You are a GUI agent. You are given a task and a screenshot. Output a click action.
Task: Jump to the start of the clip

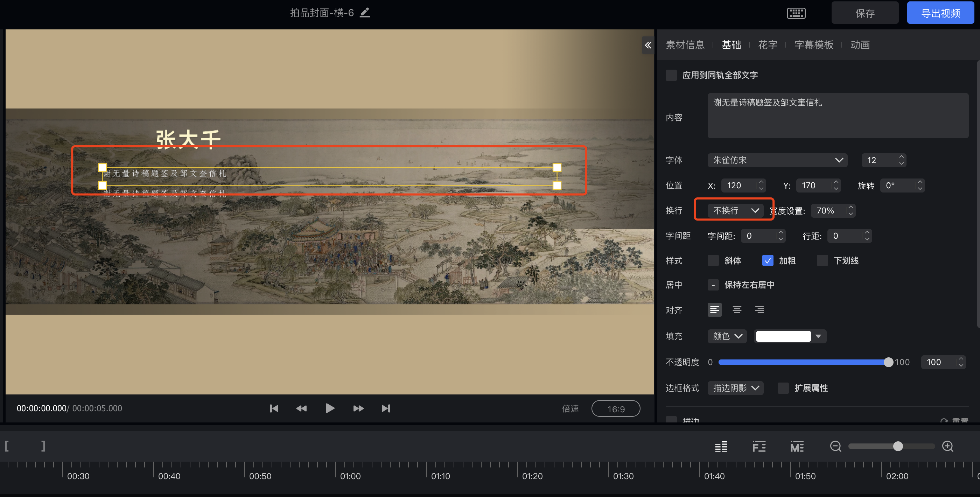(274, 408)
